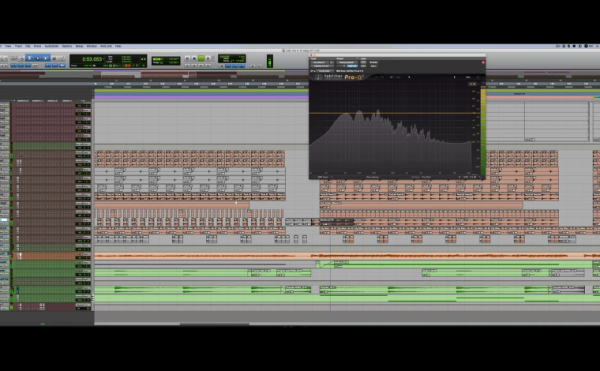Screen dimensions: 600x371
Task: Open the Analyzer Pre+Post settings in Pro-Q
Action: coord(426,177)
